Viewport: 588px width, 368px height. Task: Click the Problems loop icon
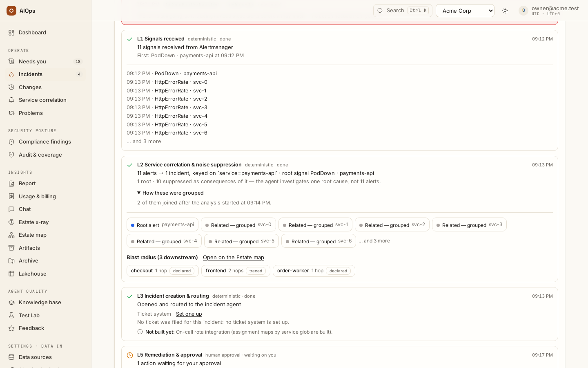pyautogui.click(x=11, y=113)
